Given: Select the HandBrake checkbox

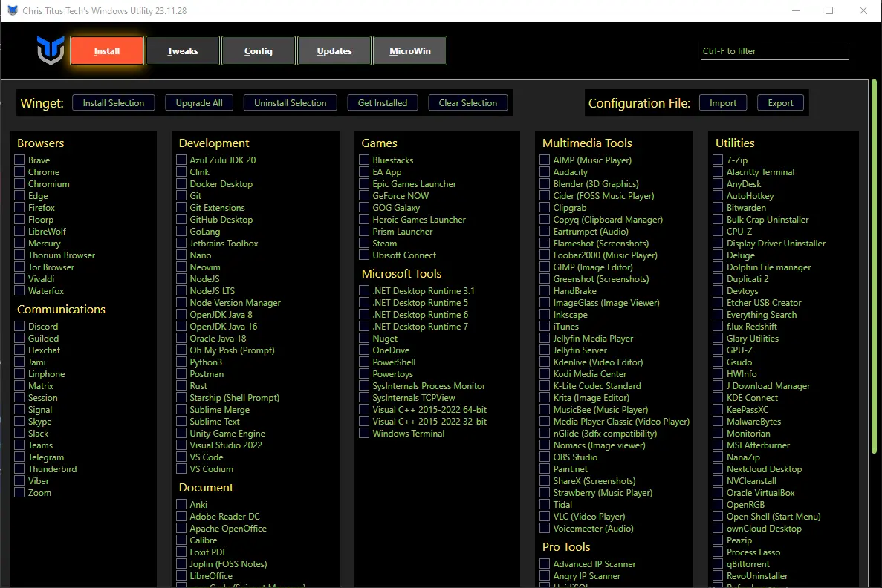Looking at the screenshot, I should [545, 290].
